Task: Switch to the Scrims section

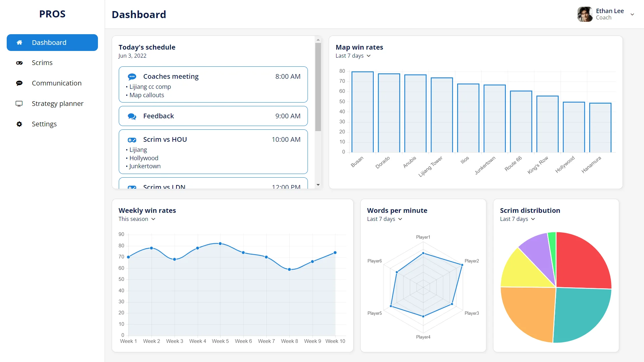Action: coord(42,63)
